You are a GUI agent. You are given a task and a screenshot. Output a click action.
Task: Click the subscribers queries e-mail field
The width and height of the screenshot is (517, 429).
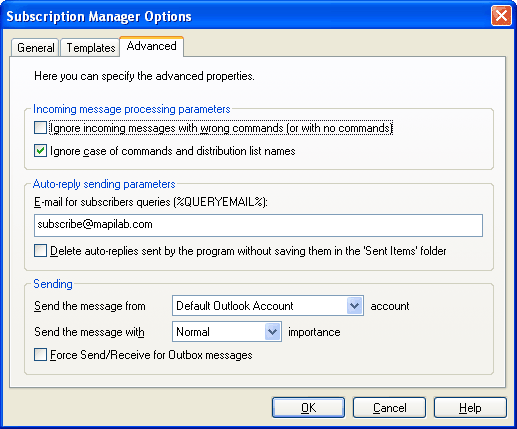click(258, 225)
